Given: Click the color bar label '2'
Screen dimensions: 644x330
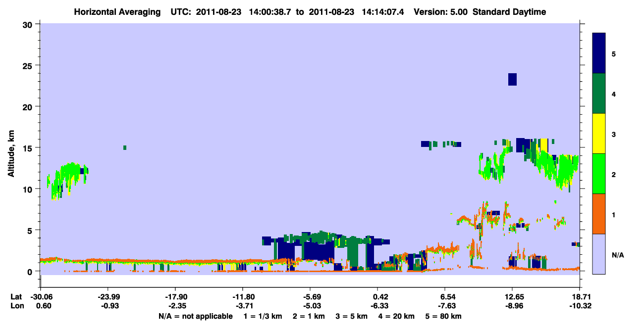Looking at the screenshot, I should pyautogui.click(x=614, y=174).
